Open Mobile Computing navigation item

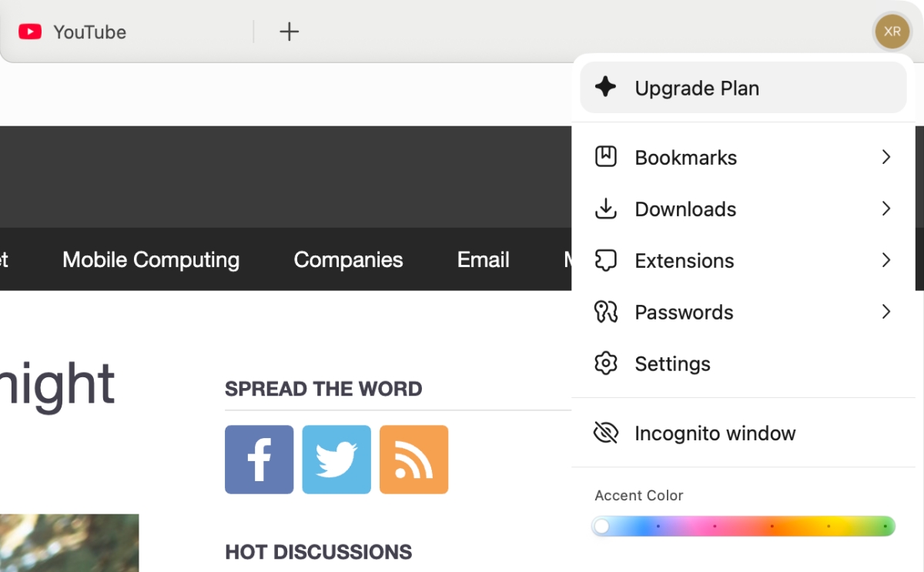coord(151,259)
